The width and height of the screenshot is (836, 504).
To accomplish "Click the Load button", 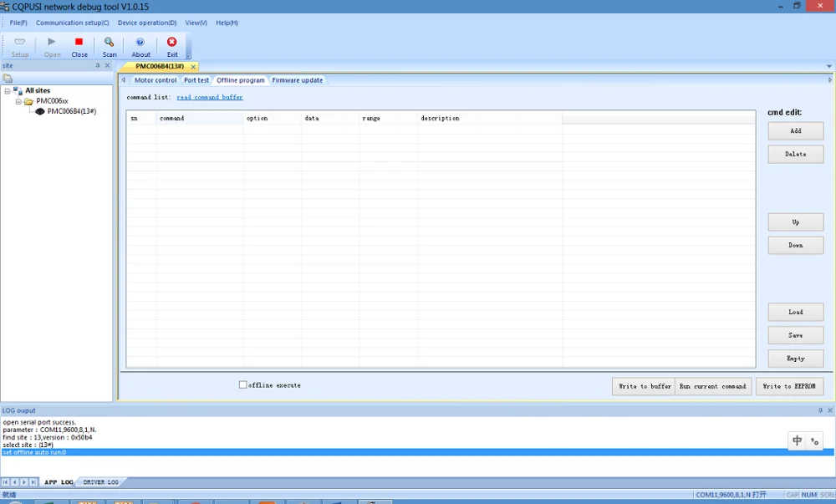I will pyautogui.click(x=796, y=313).
